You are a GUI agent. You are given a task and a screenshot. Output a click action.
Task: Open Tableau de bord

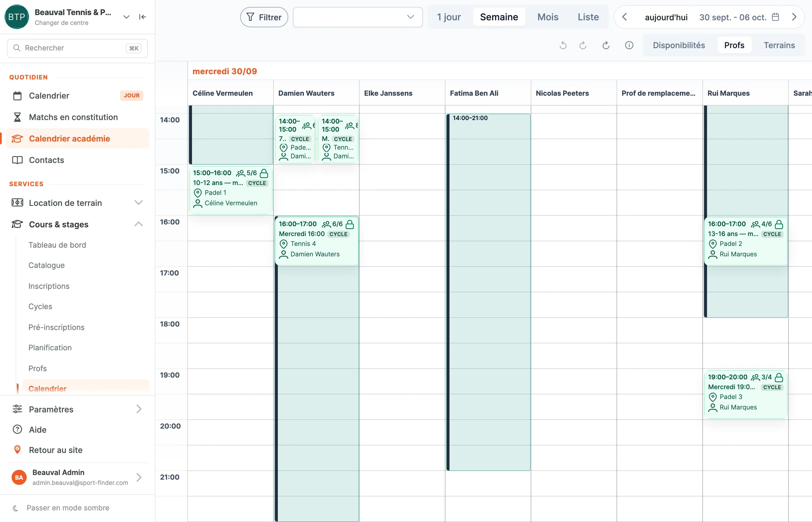pos(57,245)
